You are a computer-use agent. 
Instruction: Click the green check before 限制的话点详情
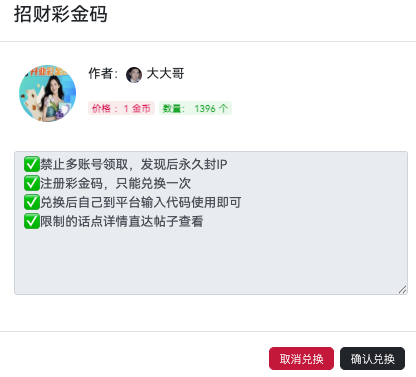point(32,221)
